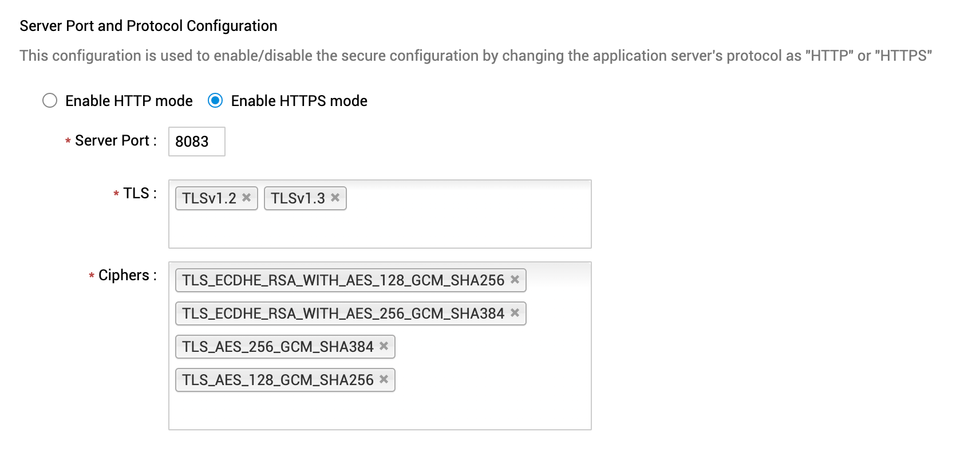The width and height of the screenshot is (980, 455).
Task: Click the TLSv1.3 tag text
Action: tap(298, 198)
